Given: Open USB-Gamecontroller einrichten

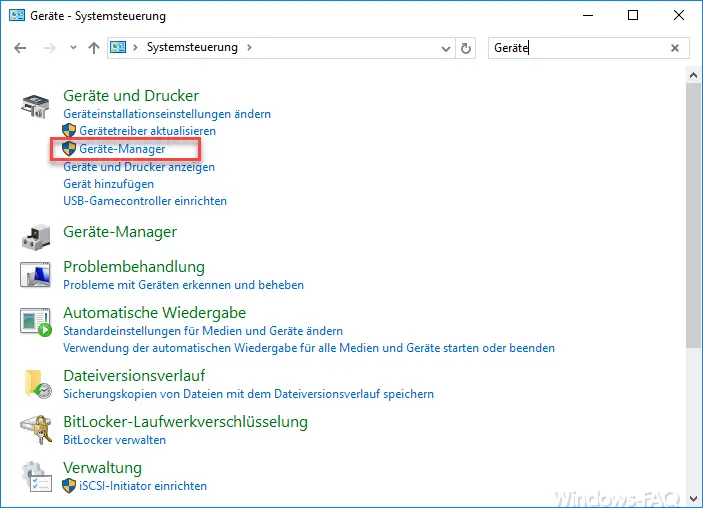Looking at the screenshot, I should 145,201.
